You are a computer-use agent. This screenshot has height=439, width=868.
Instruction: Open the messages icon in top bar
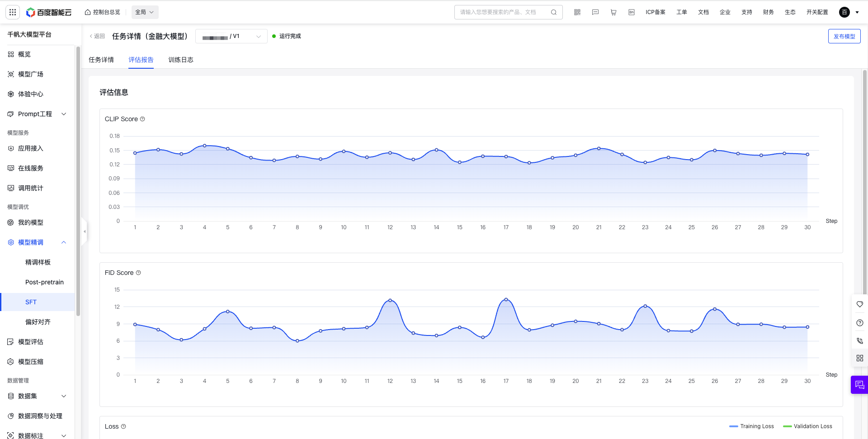[x=595, y=12]
